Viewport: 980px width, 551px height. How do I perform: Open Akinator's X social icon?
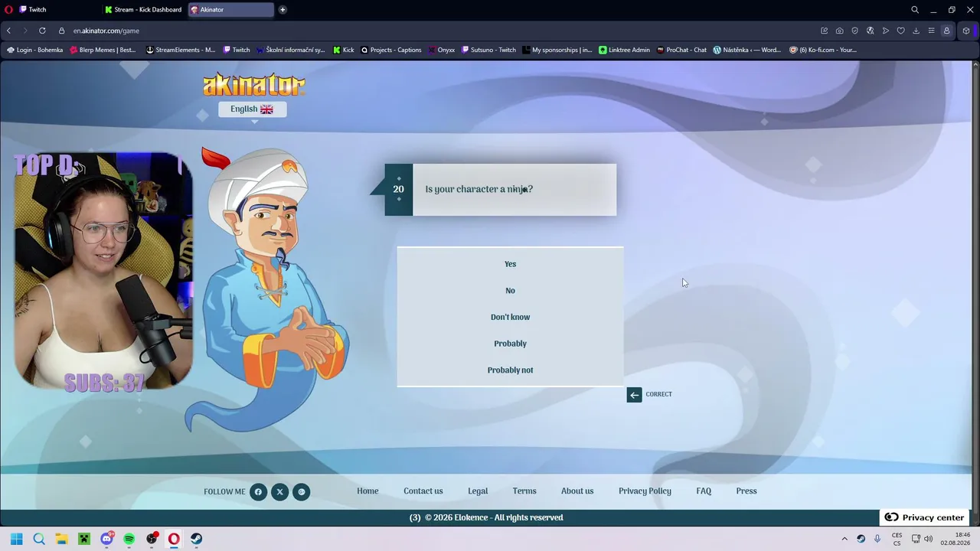coord(279,492)
